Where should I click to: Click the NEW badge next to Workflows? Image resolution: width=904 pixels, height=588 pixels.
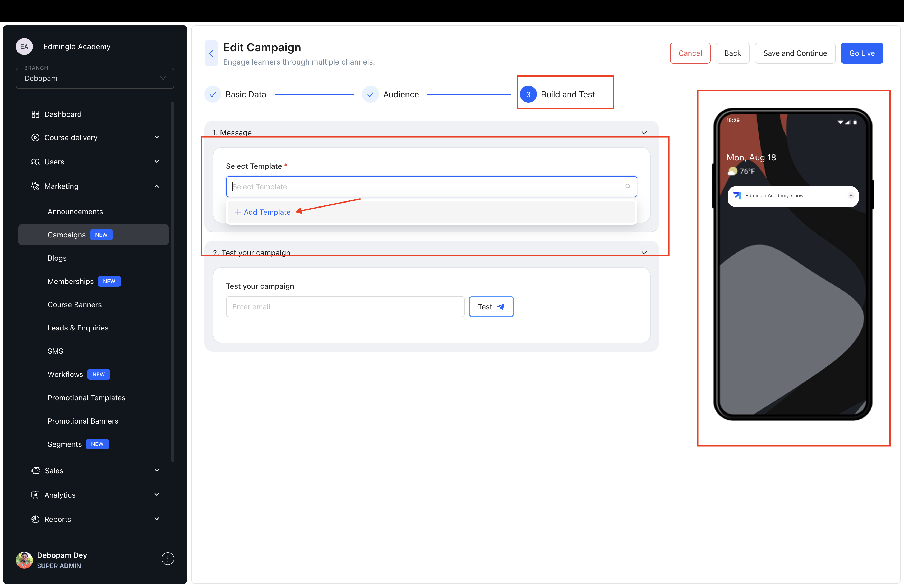99,375
